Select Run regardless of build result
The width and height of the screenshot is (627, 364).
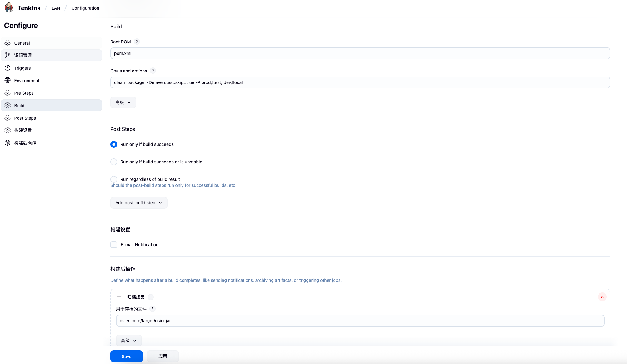(114, 179)
